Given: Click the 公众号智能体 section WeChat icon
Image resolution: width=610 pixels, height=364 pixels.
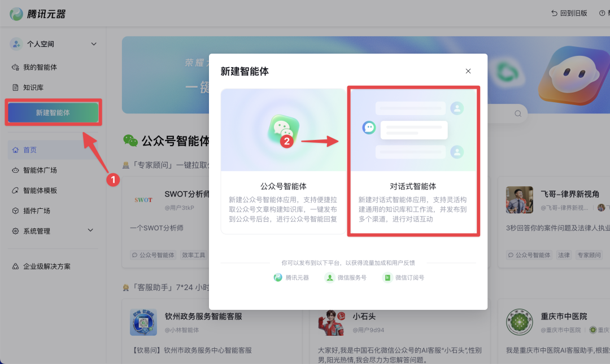Looking at the screenshot, I should point(130,141).
